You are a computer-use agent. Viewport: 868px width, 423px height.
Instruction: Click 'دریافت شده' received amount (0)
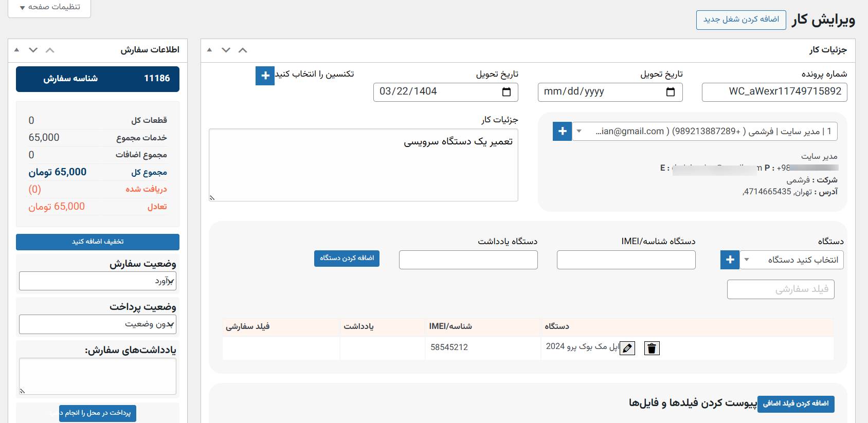(x=34, y=190)
